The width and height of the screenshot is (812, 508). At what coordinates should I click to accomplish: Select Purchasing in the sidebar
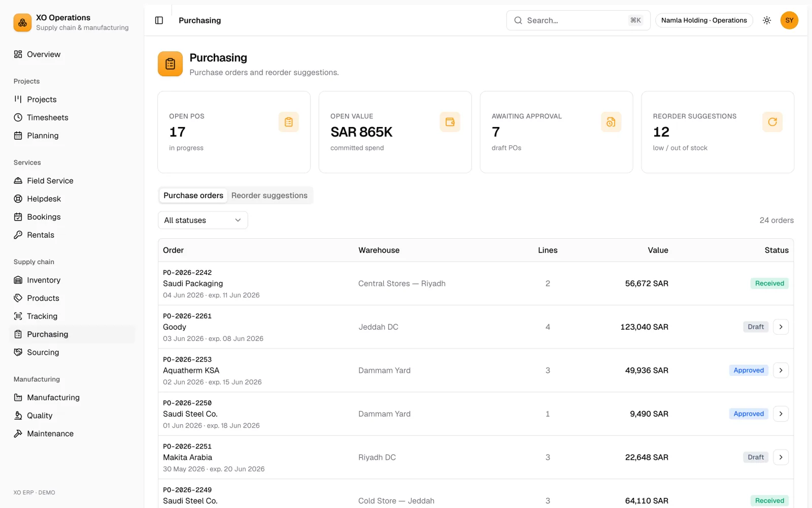(x=73, y=334)
